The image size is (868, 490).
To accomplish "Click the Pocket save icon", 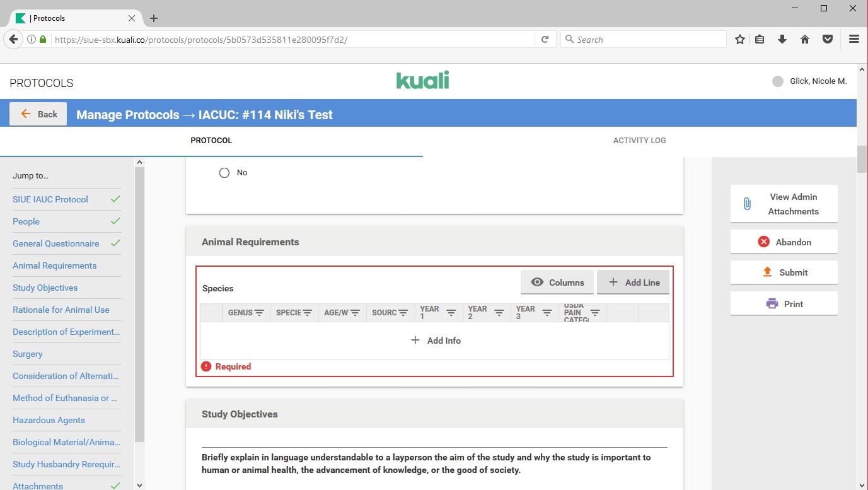I will (828, 39).
